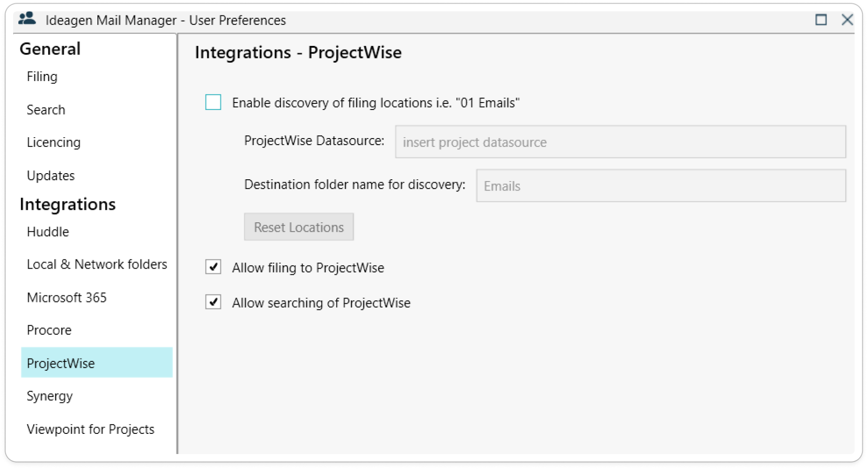This screenshot has height=469, width=868.
Task: Click the ProjectWise Datasource input field
Action: coord(620,142)
